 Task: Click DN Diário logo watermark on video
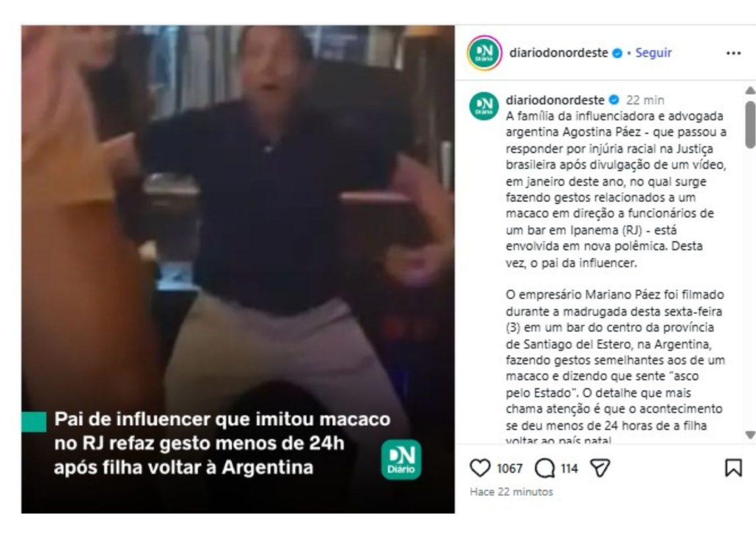click(x=401, y=460)
